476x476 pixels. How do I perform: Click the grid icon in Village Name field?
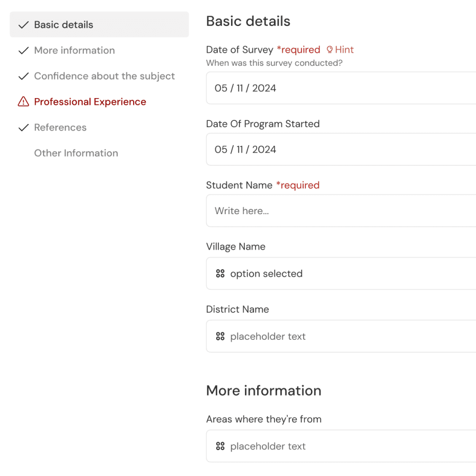220,274
